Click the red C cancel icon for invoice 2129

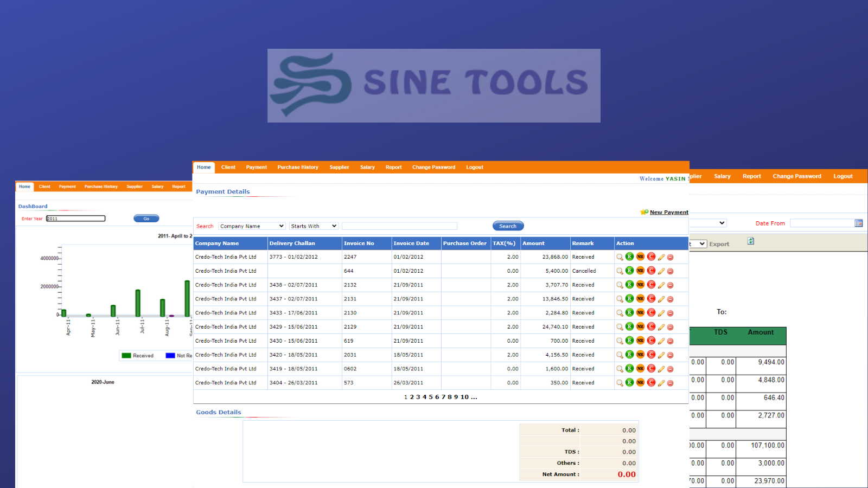tap(651, 326)
